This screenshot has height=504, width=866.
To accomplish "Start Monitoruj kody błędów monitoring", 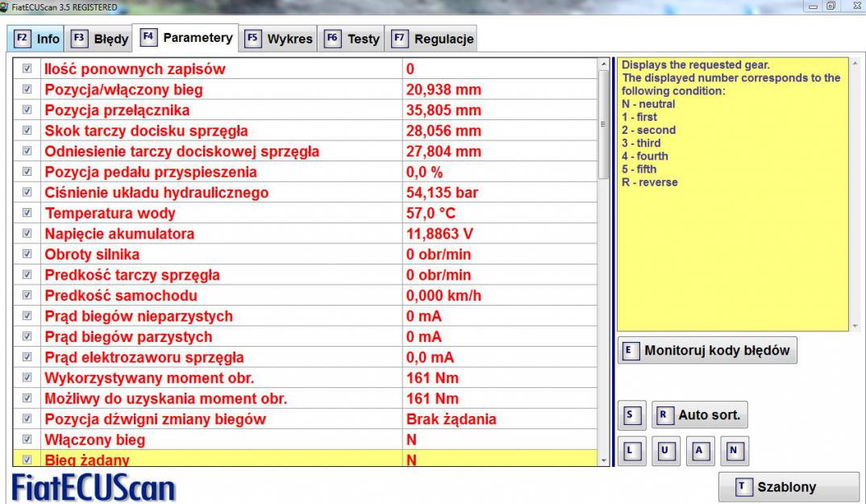I will [x=707, y=351].
